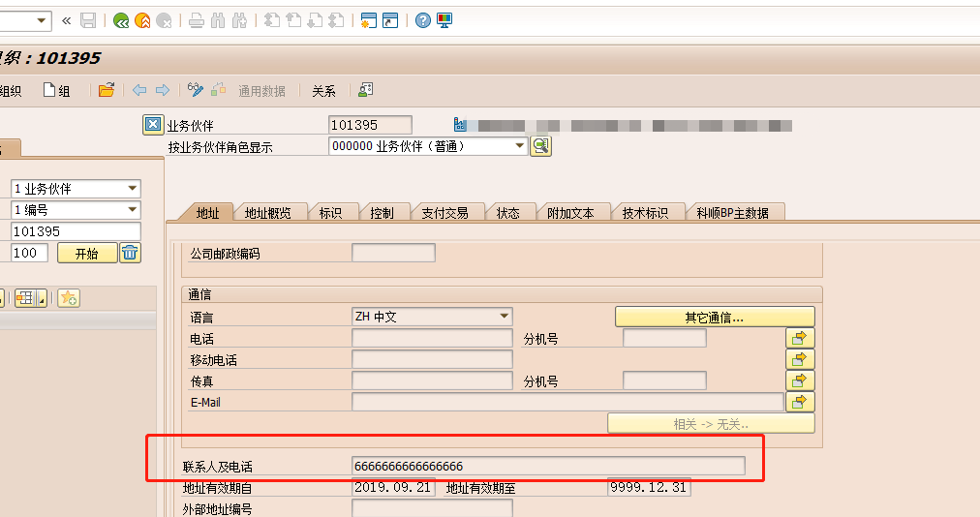Click the double-chevron collapse icon by command field
This screenshot has height=517, width=980.
(66, 20)
